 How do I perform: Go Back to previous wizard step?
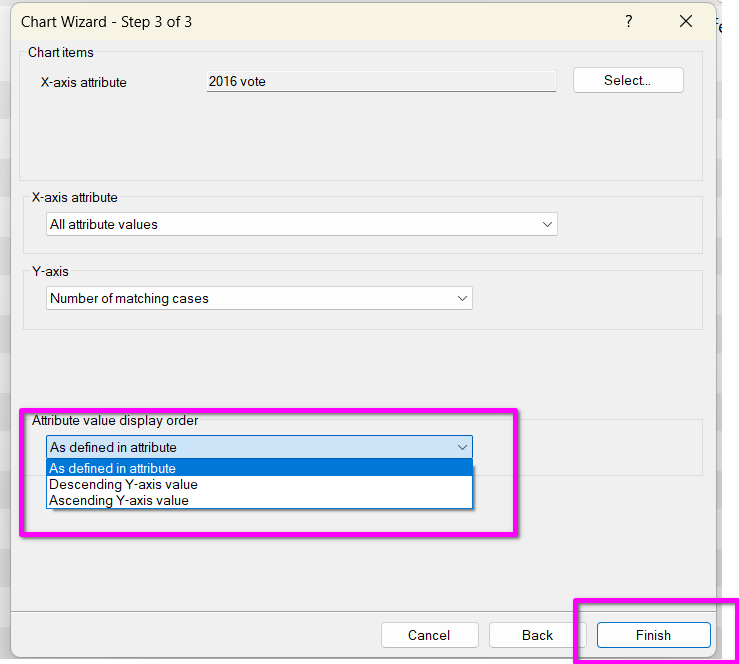tap(537, 635)
